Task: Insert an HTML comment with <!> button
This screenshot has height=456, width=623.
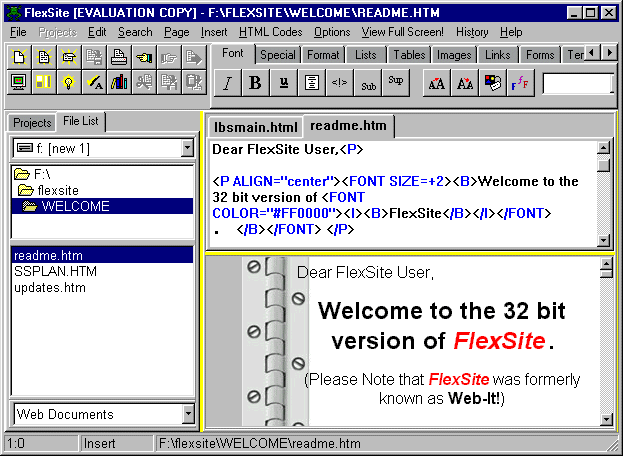Action: pos(340,83)
